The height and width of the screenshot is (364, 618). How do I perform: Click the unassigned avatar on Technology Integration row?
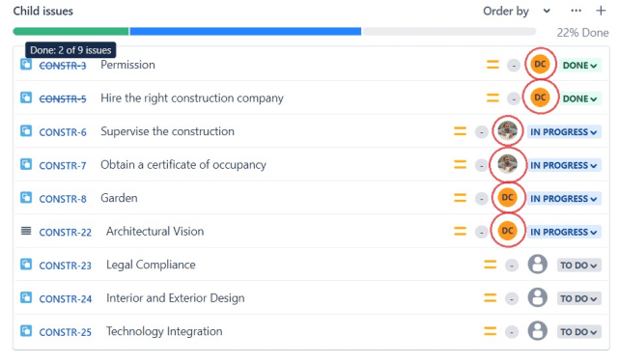(538, 330)
